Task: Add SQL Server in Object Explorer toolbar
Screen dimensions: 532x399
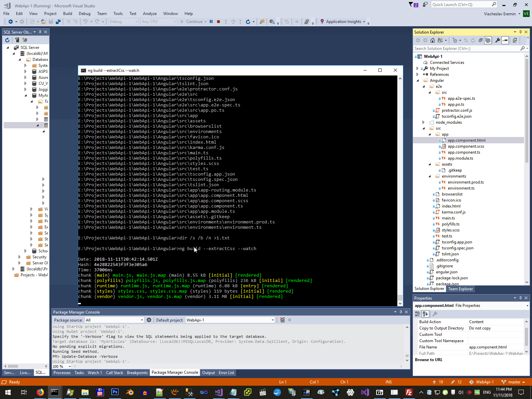Action: click(x=17, y=40)
